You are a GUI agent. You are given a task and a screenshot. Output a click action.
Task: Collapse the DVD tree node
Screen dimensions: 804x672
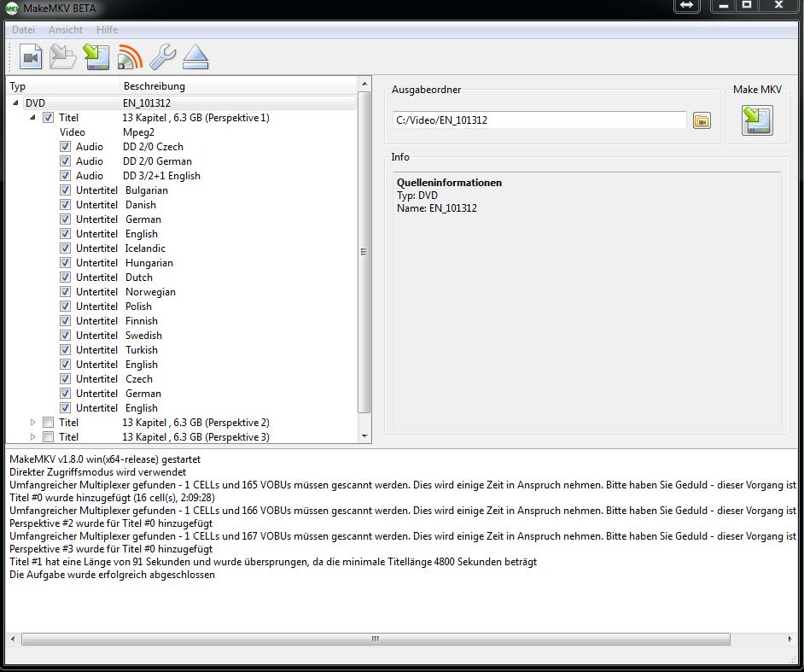click(16, 103)
